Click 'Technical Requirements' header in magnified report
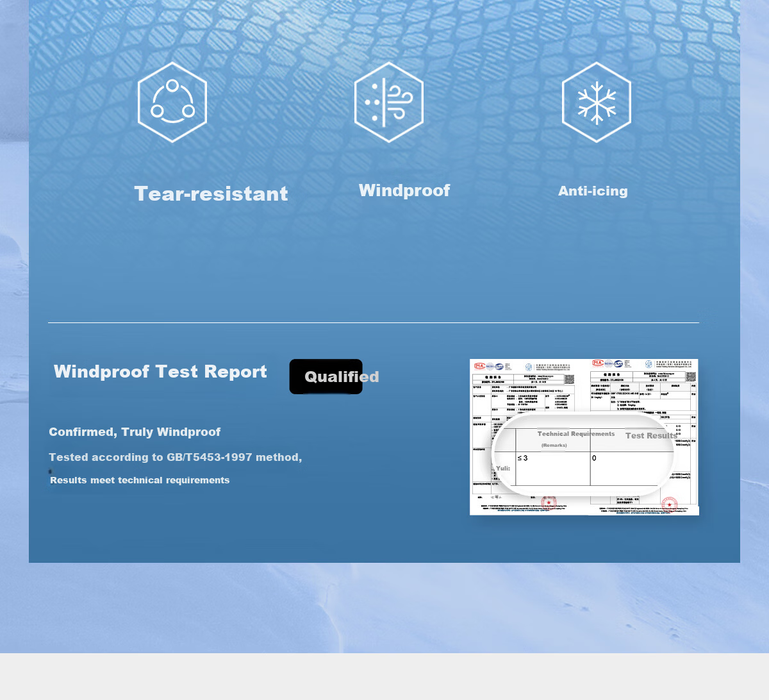 [576, 434]
